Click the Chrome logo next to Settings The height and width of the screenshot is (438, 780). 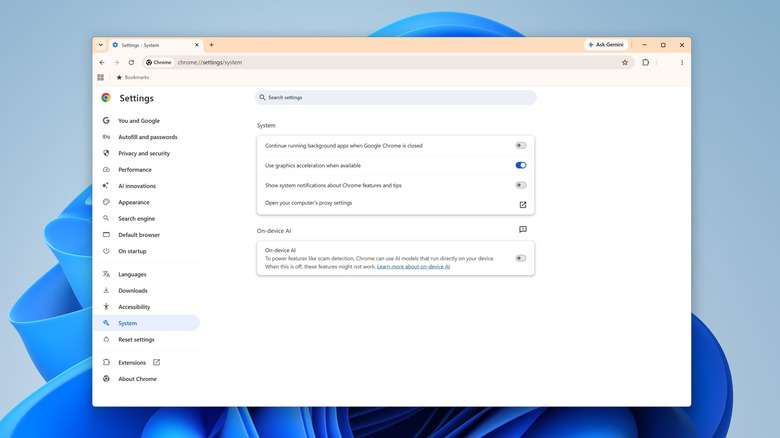click(106, 98)
